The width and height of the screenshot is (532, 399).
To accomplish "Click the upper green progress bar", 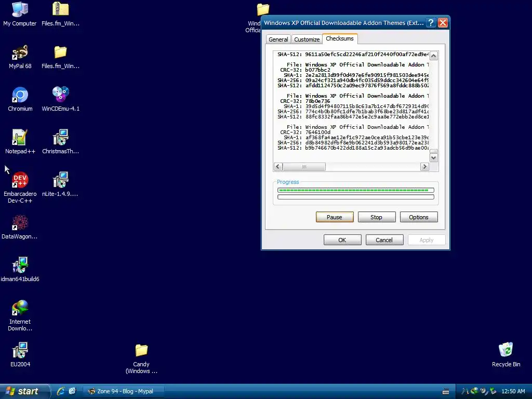I will [x=355, y=190].
